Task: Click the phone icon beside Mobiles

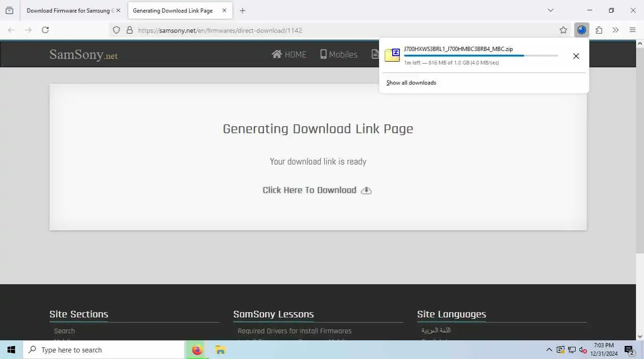Action: [x=323, y=54]
